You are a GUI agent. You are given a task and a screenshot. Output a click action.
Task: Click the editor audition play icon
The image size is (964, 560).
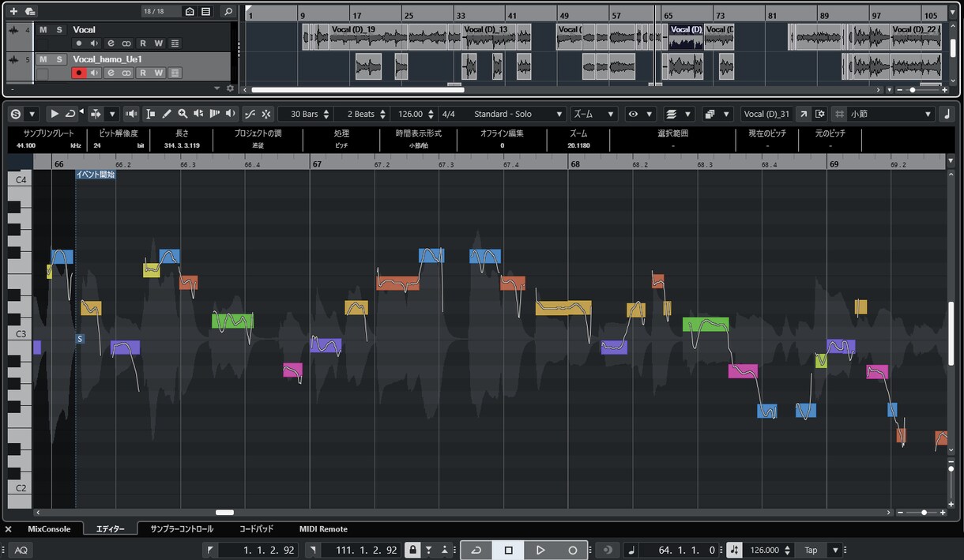point(55,114)
